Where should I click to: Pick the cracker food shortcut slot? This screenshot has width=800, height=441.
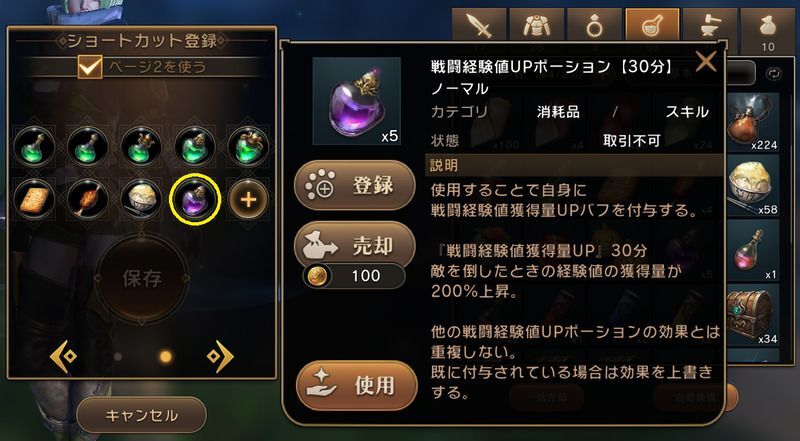point(34,200)
